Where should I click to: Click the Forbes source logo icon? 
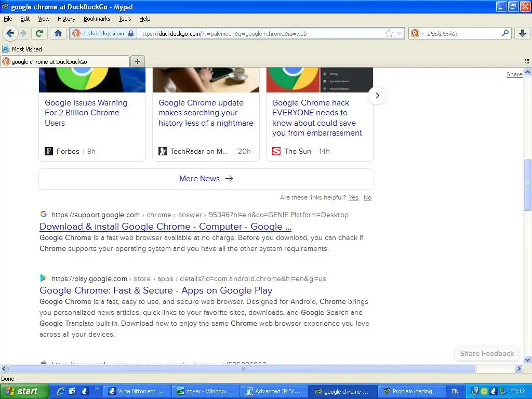tap(49, 151)
